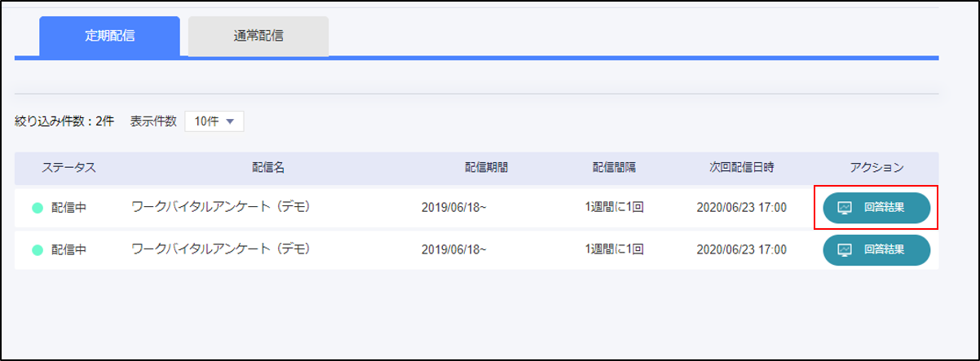Click the 配信名 column header

click(x=268, y=167)
